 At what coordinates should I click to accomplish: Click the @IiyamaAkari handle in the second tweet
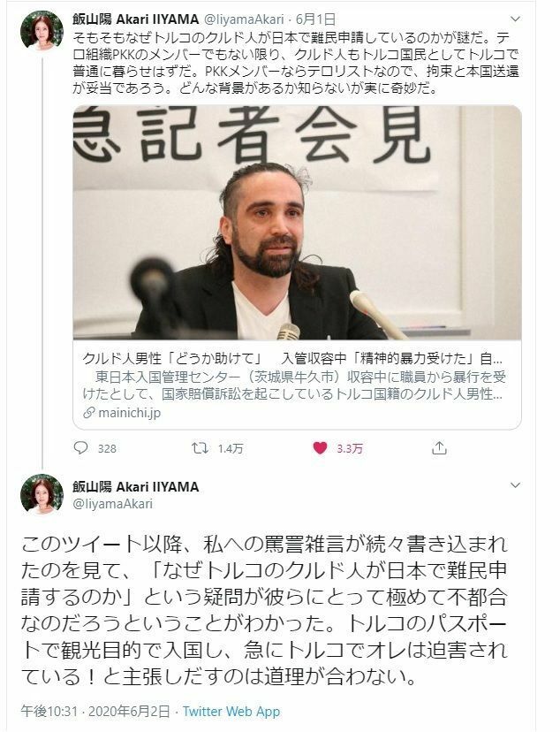(112, 504)
